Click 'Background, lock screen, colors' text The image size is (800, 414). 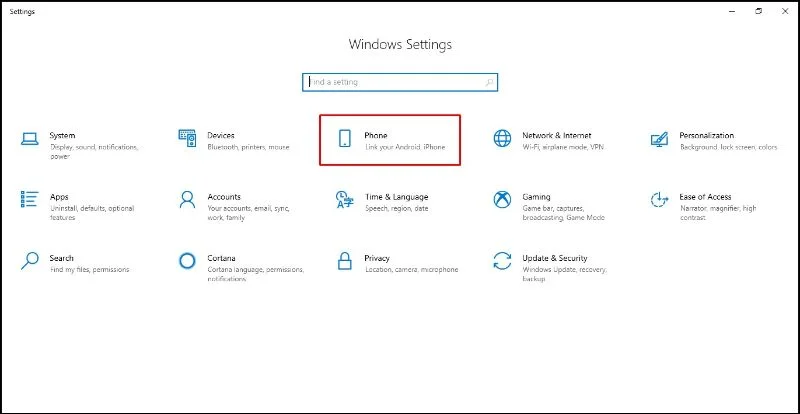click(729, 147)
